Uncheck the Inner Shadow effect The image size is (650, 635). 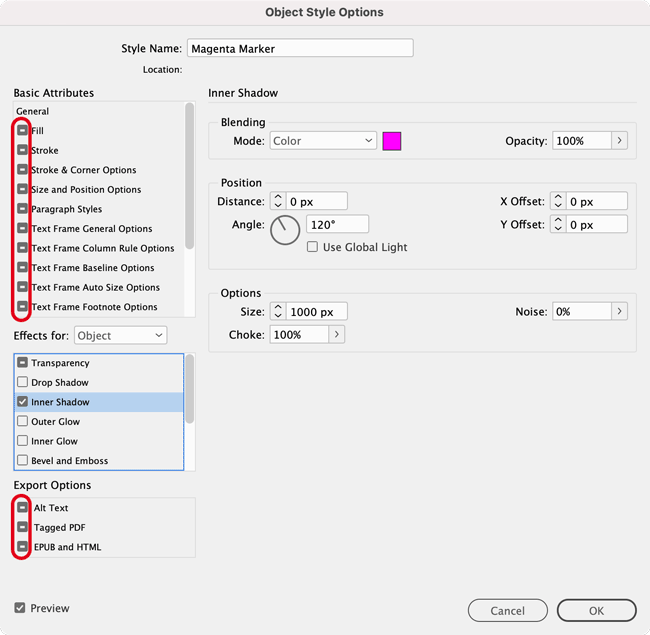tap(22, 402)
